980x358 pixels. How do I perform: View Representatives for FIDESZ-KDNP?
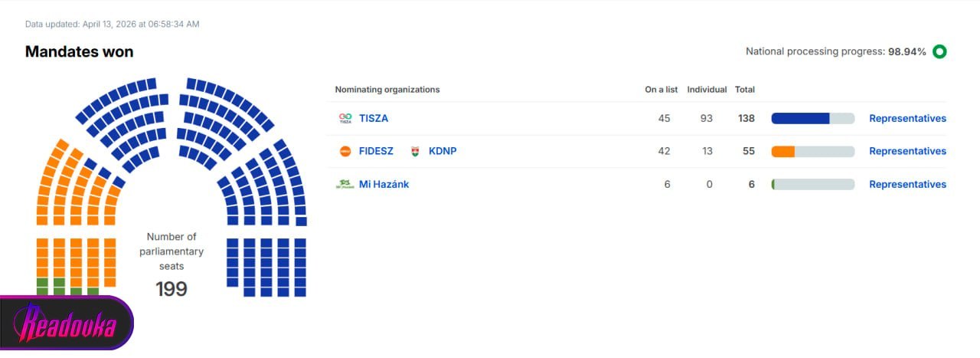pyautogui.click(x=907, y=152)
